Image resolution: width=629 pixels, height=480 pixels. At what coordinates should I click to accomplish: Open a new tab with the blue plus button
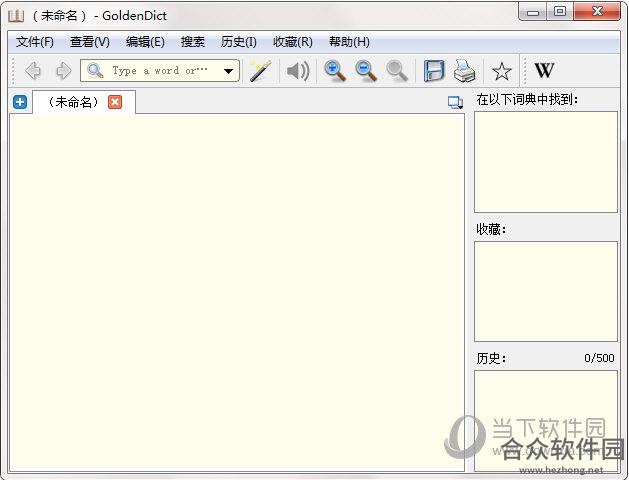coord(20,102)
